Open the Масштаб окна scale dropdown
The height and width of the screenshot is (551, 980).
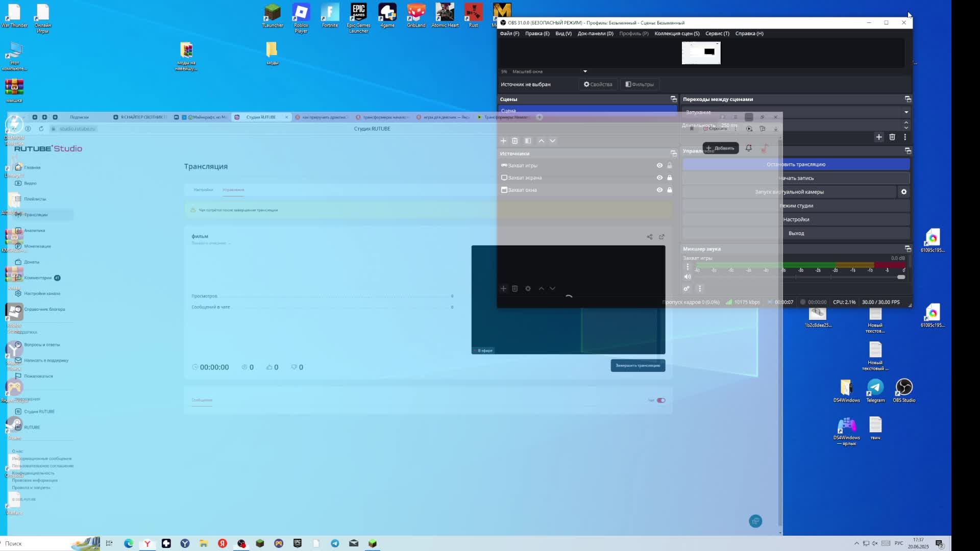pos(585,71)
